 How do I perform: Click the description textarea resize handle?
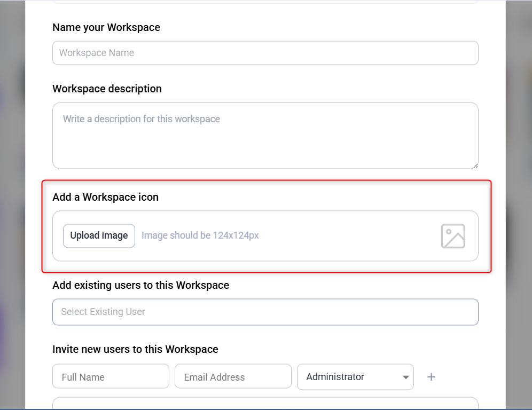coord(475,165)
